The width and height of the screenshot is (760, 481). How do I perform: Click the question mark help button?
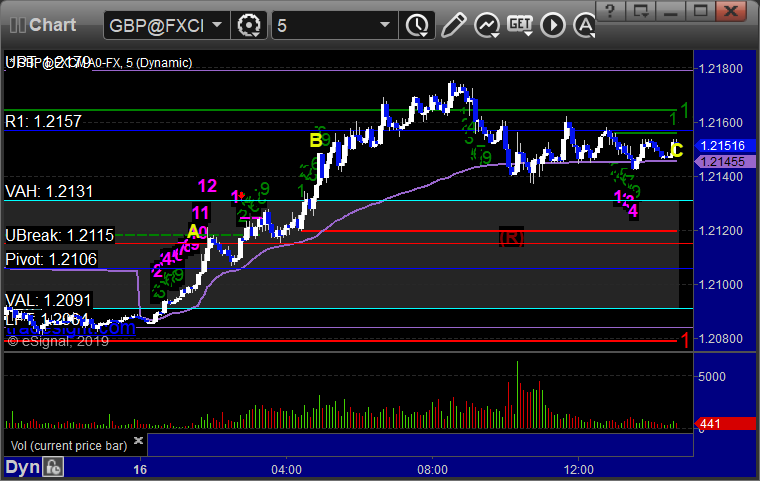click(x=610, y=11)
